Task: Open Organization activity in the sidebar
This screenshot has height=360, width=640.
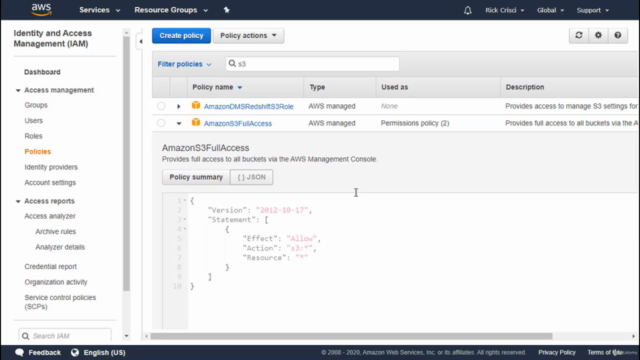Action: (56, 282)
